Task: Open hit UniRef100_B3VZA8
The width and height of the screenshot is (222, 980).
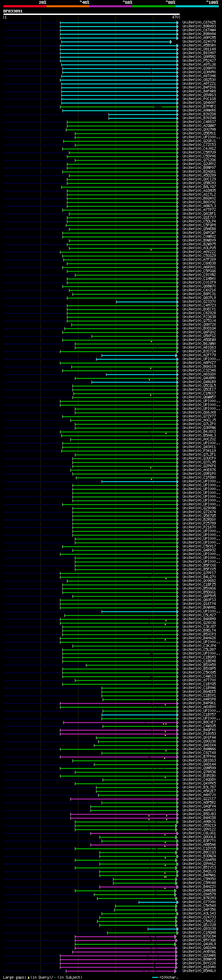Action: pyautogui.click(x=199, y=118)
